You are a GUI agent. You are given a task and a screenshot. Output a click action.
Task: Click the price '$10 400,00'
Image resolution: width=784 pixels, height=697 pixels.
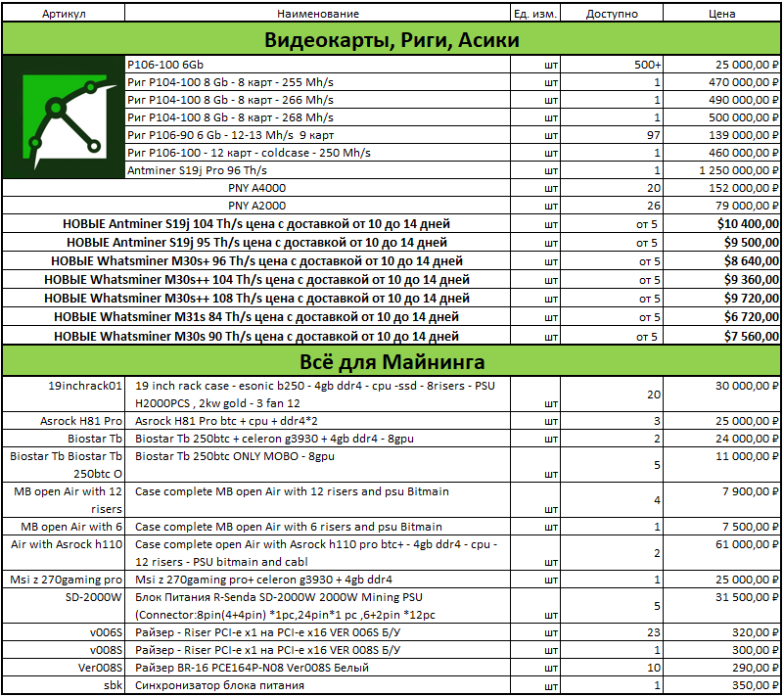point(748,223)
